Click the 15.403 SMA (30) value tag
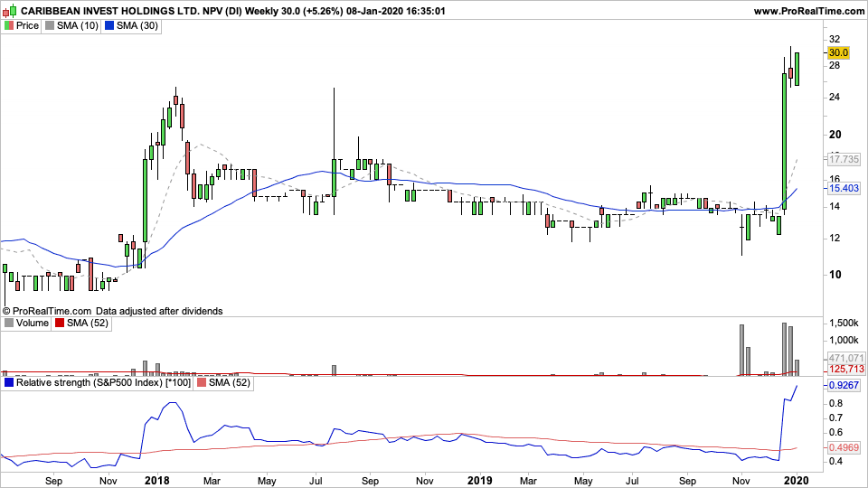 (x=844, y=188)
